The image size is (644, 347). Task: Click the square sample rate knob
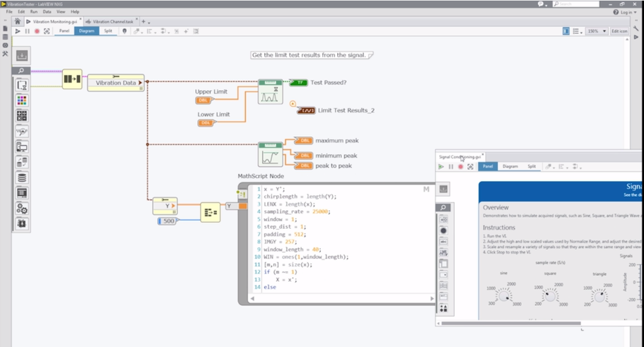point(550,295)
